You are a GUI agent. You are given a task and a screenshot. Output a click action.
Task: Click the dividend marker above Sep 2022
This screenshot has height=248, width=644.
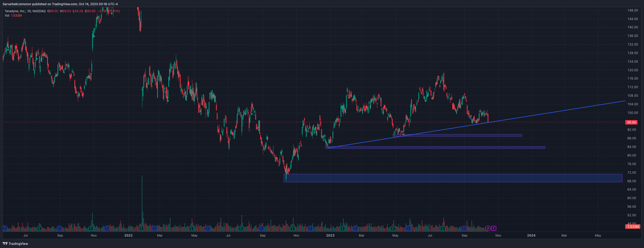pos(262,229)
